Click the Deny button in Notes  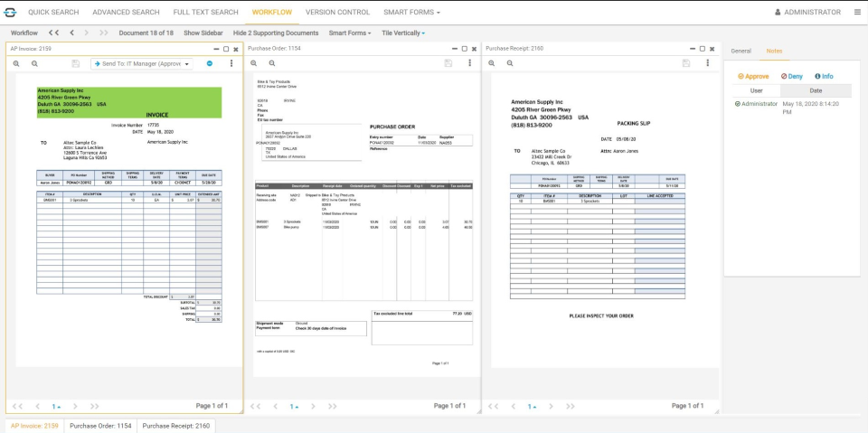(792, 76)
